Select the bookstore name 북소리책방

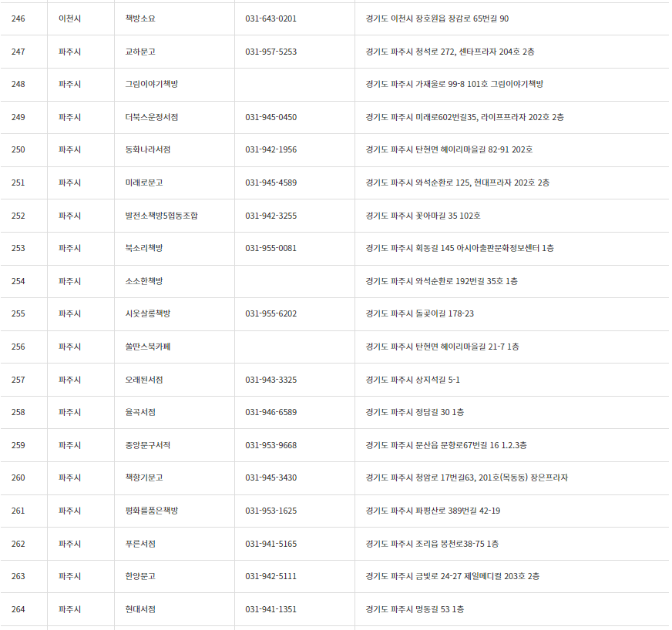pos(144,249)
